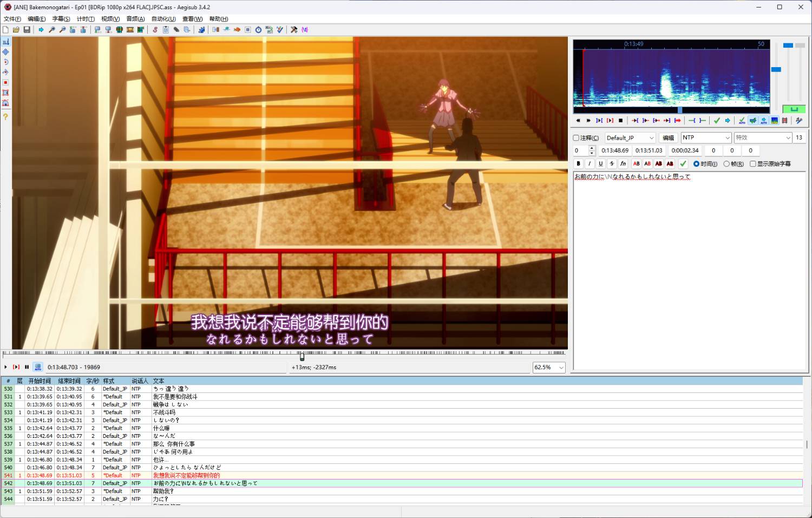Select the Standard crosshair visual tool

pyautogui.click(x=5, y=42)
